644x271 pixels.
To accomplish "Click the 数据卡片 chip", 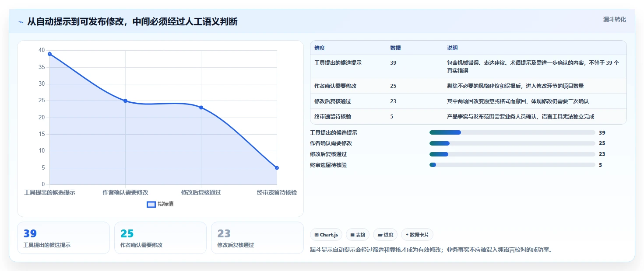I will click(417, 235).
